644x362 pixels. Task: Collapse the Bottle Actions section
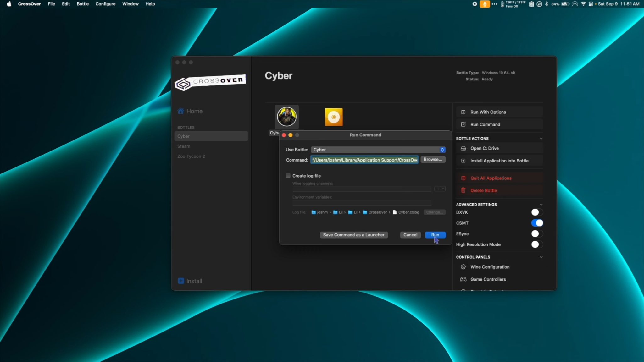click(x=541, y=138)
